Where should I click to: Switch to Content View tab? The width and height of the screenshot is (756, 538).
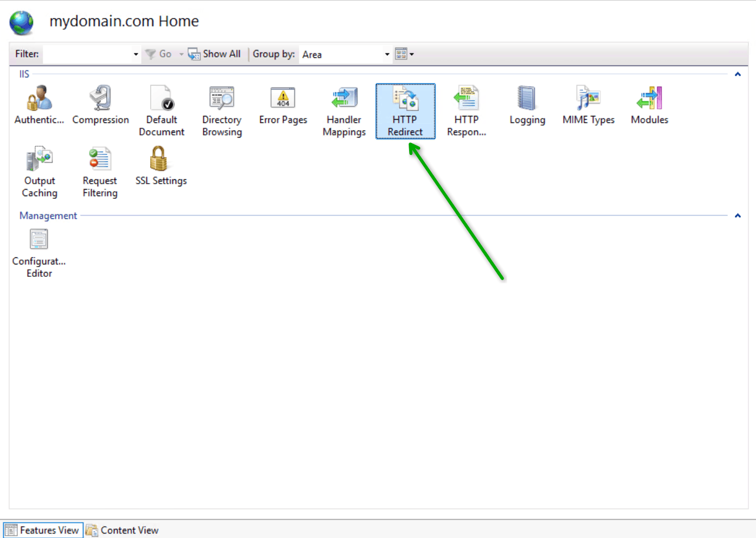[x=122, y=530]
